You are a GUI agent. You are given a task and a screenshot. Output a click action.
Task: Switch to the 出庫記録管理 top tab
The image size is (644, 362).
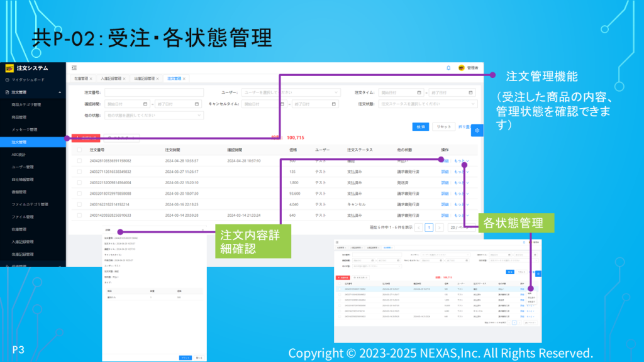click(x=144, y=79)
